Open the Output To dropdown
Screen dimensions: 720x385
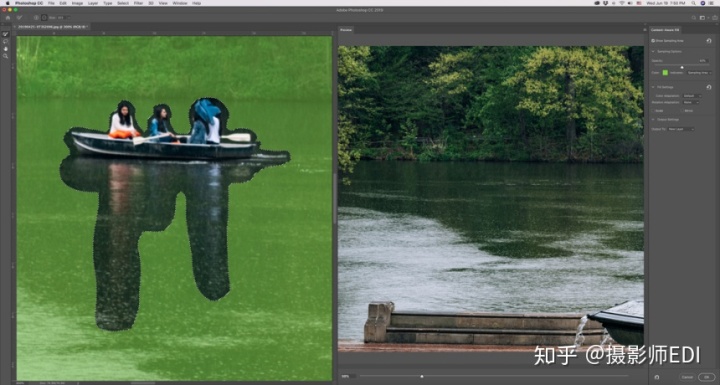[681, 129]
